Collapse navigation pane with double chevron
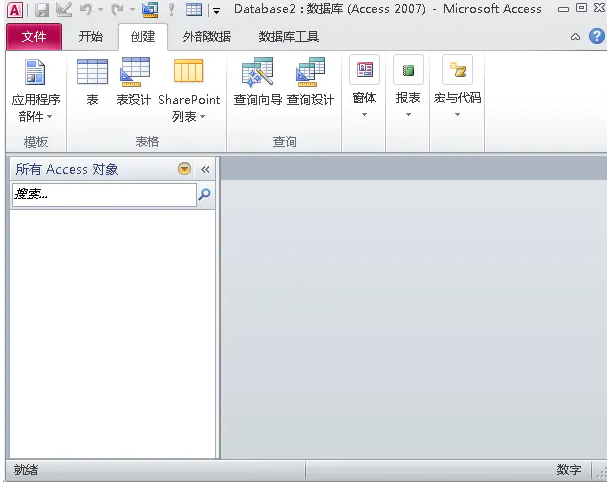This screenshot has height=485, width=607. click(205, 169)
